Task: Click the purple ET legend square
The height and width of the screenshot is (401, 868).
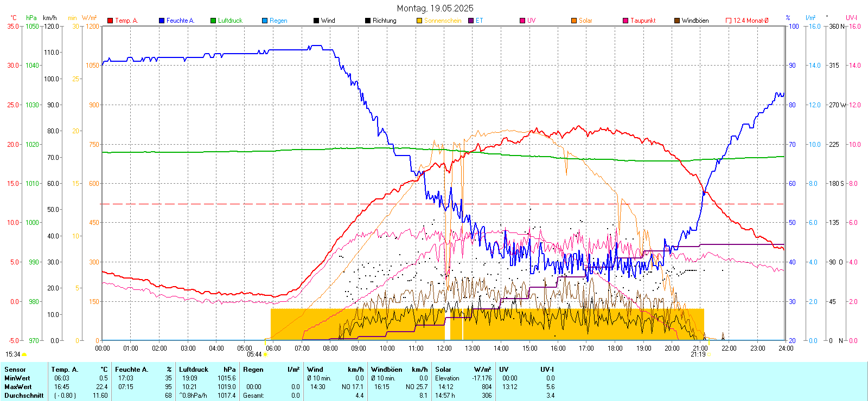Action: [x=471, y=21]
